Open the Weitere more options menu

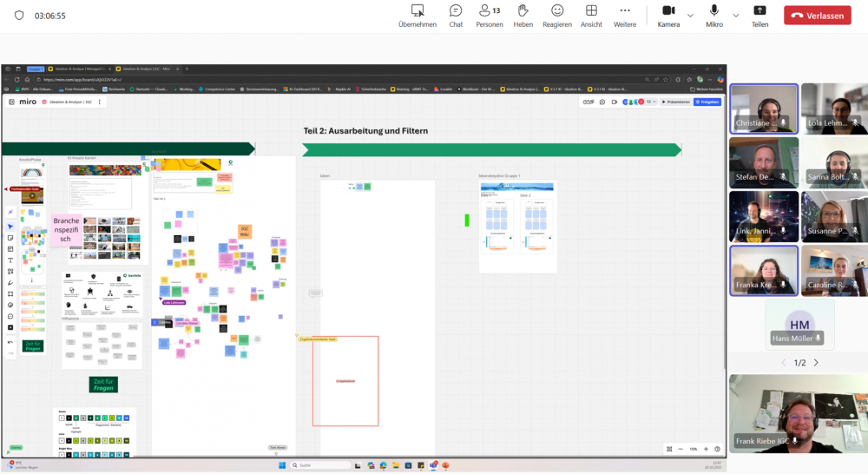625,15
